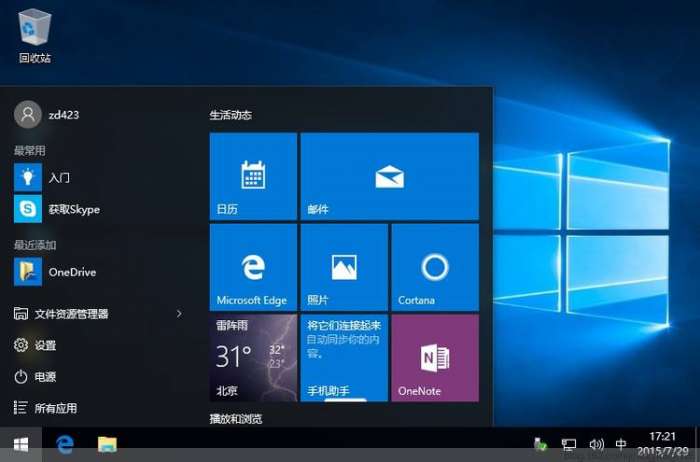Open the 日历 Calendar tile

pyautogui.click(x=253, y=176)
